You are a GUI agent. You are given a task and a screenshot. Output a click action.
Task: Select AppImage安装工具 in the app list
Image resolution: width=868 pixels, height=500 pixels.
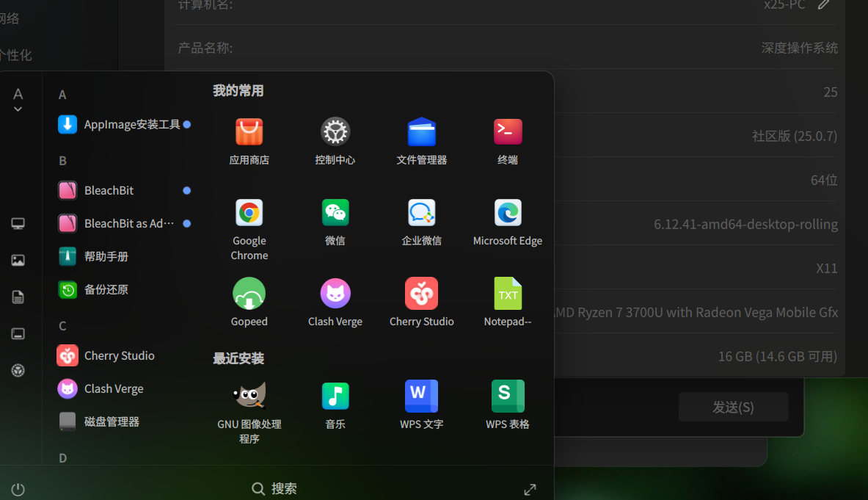coord(124,125)
